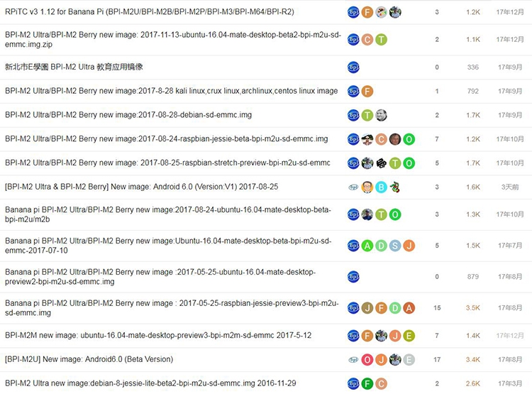
Task: Click BPI avatar in the RPiTC v3 row
Action: (353, 12)
